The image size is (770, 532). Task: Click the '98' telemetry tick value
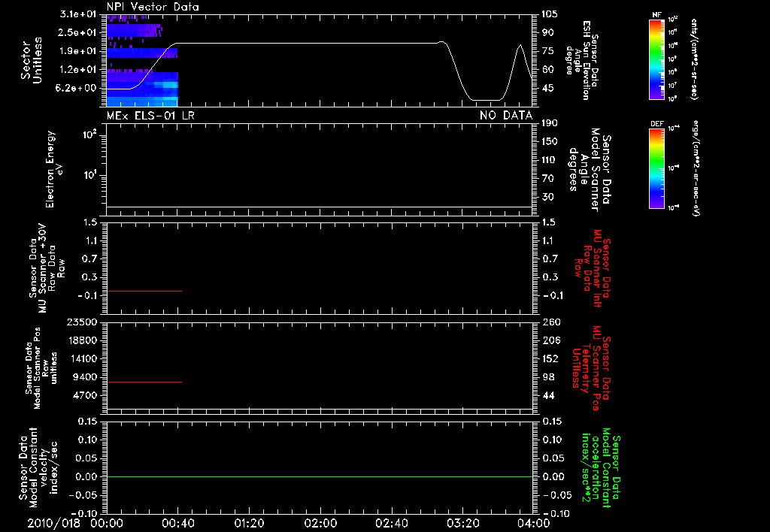point(548,377)
